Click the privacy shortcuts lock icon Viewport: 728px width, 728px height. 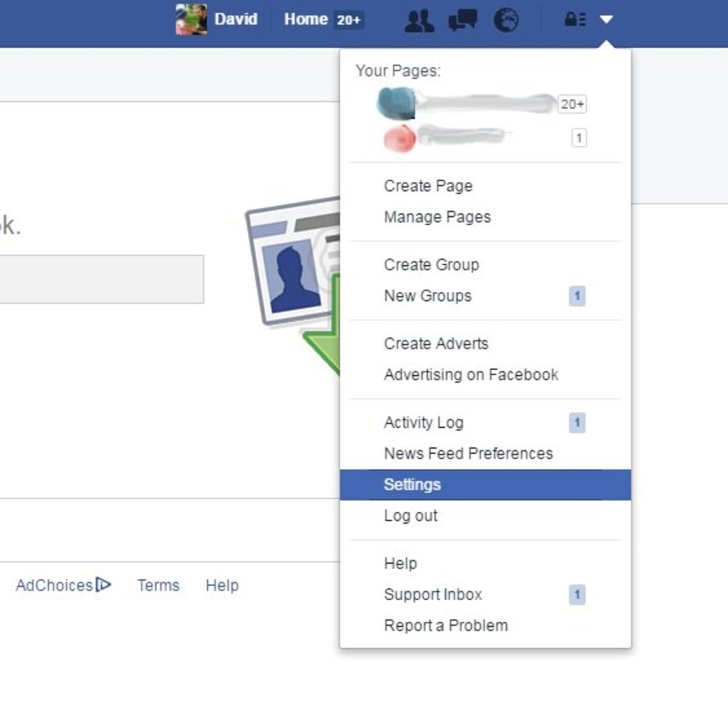[x=575, y=19]
